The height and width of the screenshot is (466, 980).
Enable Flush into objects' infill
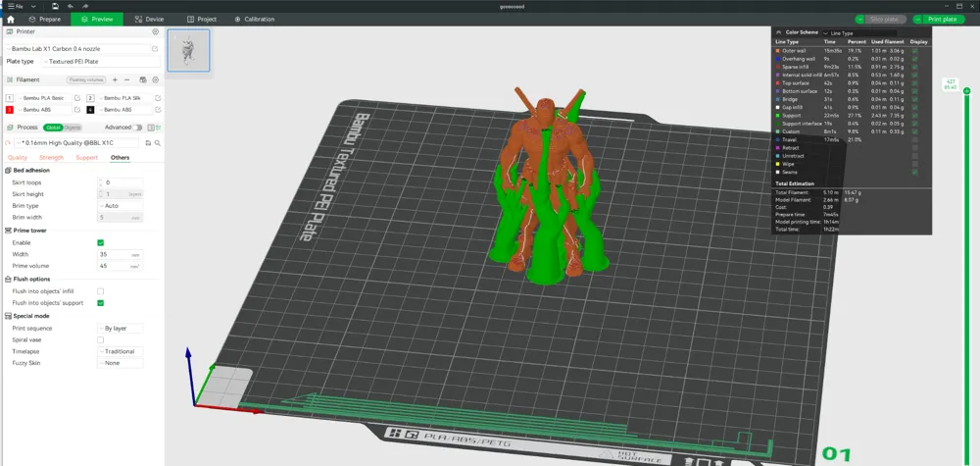(x=101, y=291)
